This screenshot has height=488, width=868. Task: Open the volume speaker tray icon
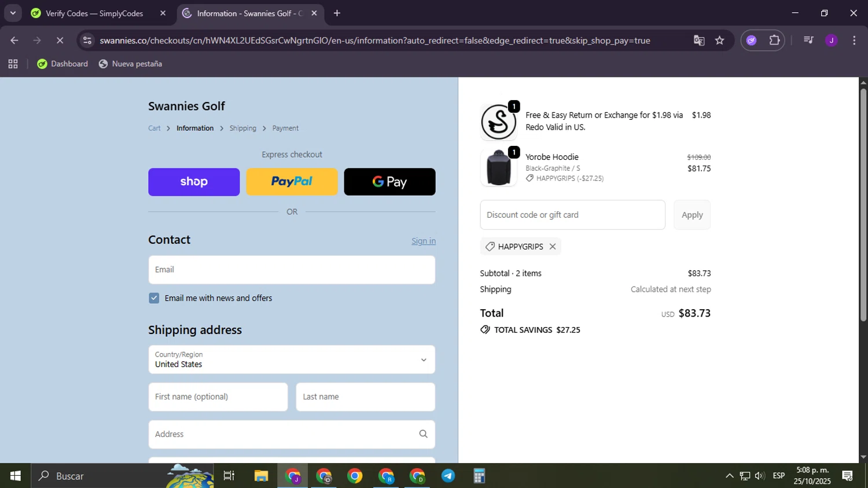(x=760, y=476)
